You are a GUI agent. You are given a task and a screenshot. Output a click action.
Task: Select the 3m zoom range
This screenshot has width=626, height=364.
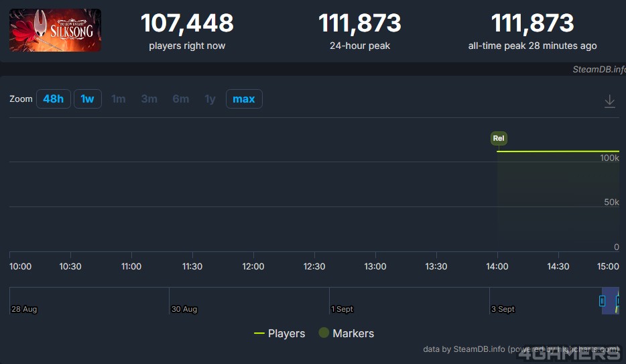(x=149, y=99)
